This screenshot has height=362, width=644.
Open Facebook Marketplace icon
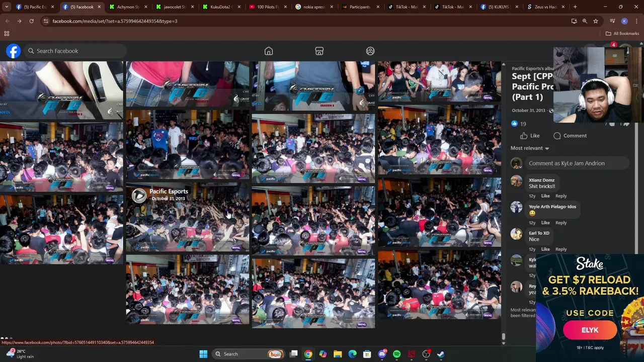point(319,51)
